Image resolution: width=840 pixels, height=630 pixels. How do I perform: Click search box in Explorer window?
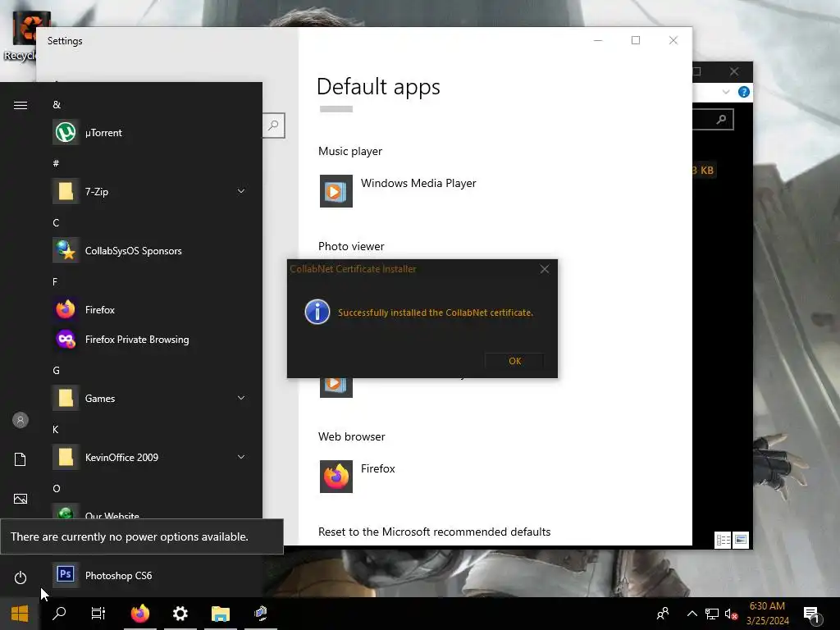[713, 120]
